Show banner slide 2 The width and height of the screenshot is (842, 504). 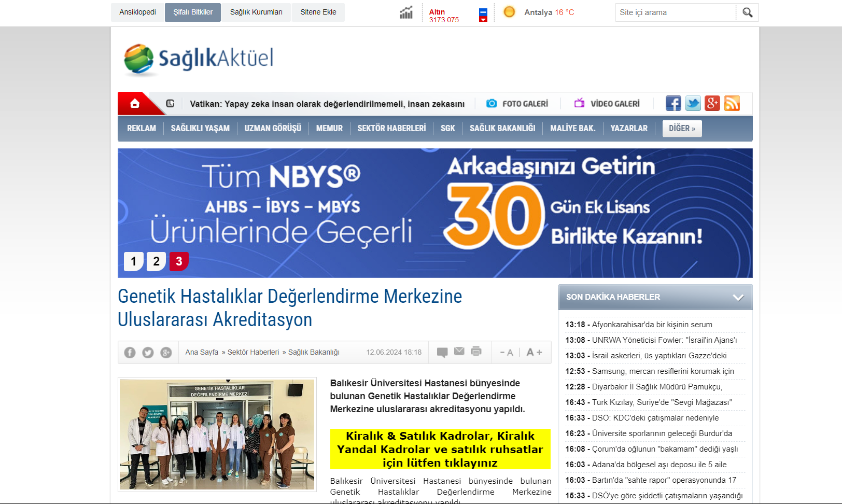pos(156,261)
